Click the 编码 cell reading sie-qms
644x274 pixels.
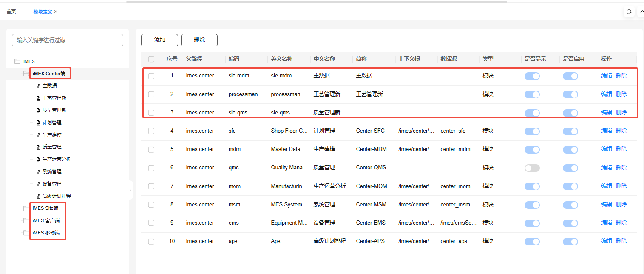coord(238,113)
